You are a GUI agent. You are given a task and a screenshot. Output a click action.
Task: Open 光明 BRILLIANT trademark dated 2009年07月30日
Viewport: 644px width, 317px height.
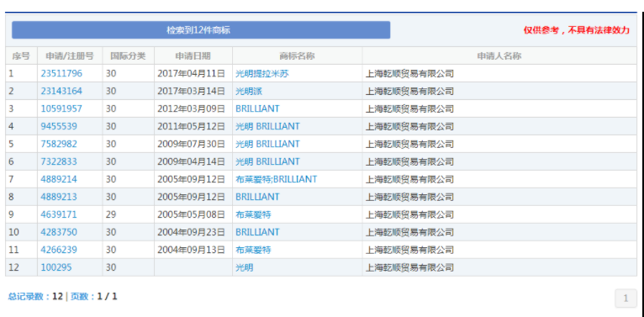click(267, 144)
